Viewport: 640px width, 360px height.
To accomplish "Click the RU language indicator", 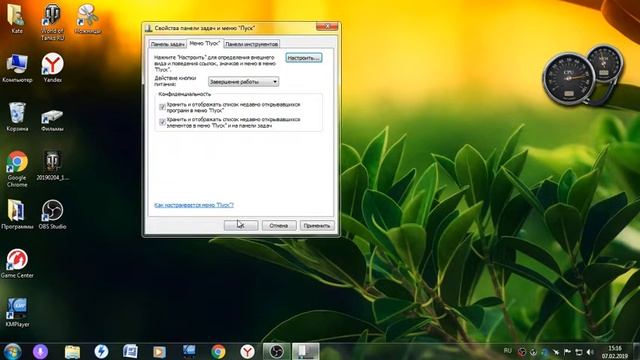I will tap(508, 351).
